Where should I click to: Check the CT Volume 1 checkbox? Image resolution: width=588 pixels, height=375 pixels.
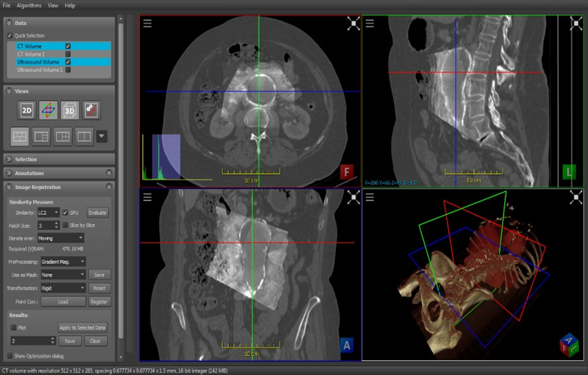[x=68, y=54]
